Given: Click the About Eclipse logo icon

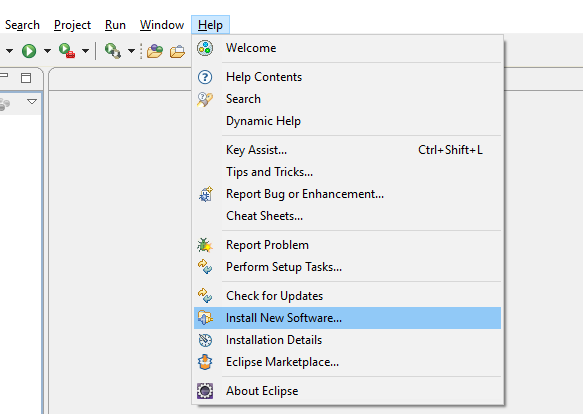Looking at the screenshot, I should pyautogui.click(x=205, y=391).
